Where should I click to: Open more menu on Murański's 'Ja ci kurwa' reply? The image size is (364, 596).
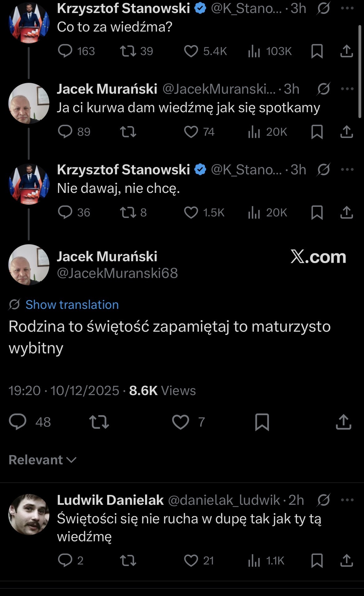tap(347, 89)
